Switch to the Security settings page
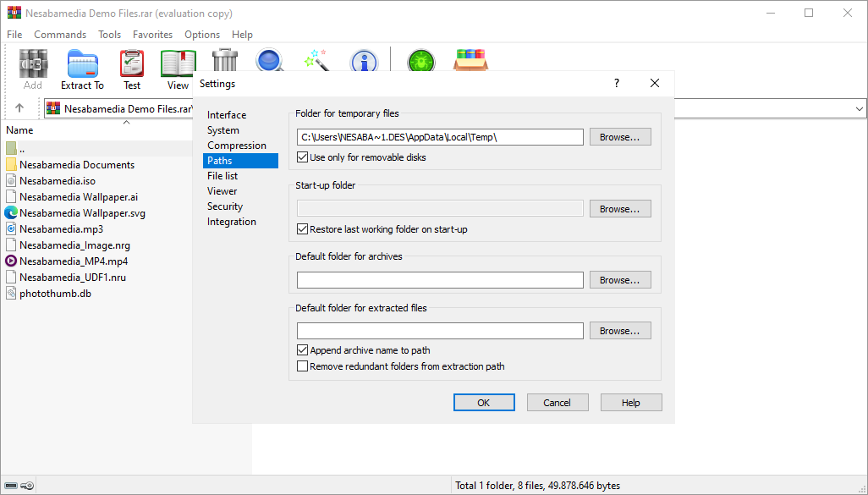The height and width of the screenshot is (495, 868). [x=225, y=206]
